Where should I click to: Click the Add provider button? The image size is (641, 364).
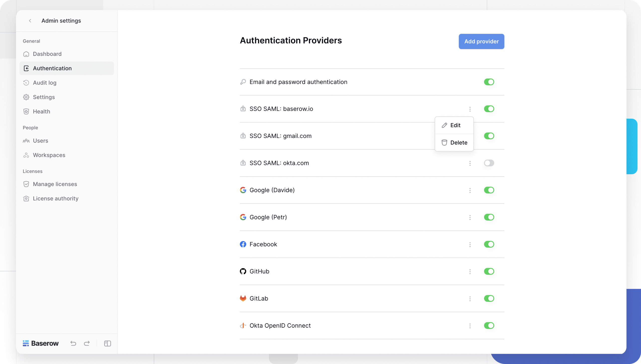point(481,41)
